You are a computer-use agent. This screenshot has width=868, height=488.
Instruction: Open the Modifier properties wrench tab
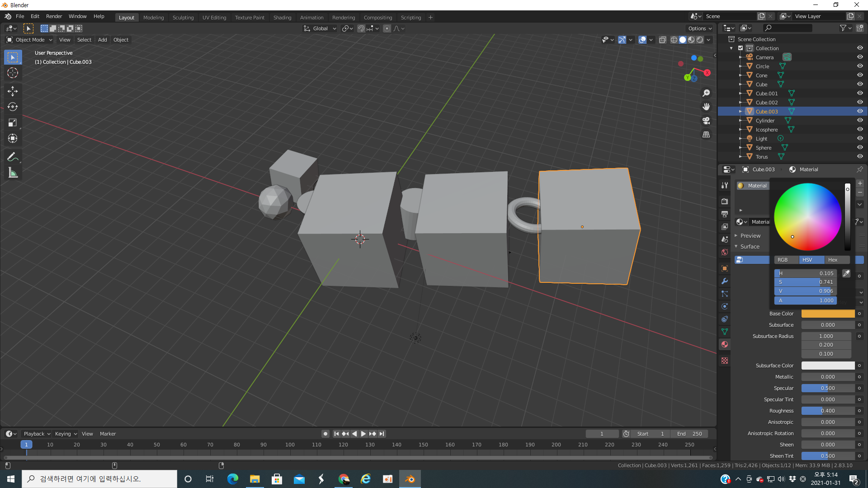pos(725,281)
